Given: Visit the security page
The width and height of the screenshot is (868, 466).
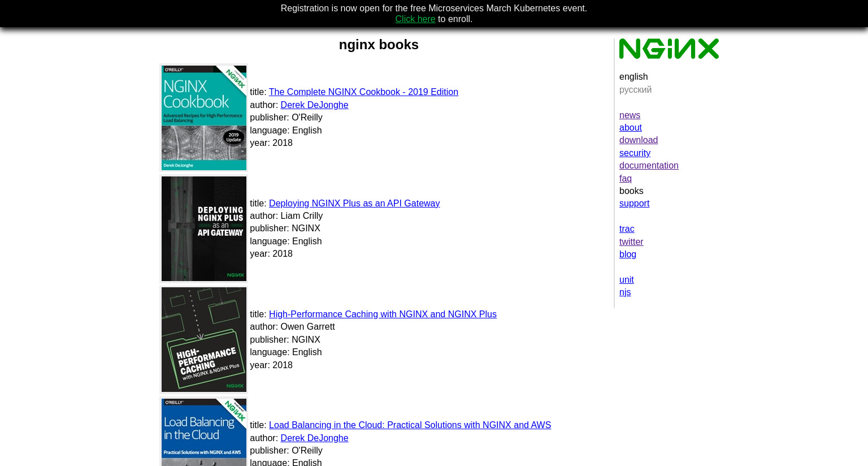Looking at the screenshot, I should coord(635,153).
